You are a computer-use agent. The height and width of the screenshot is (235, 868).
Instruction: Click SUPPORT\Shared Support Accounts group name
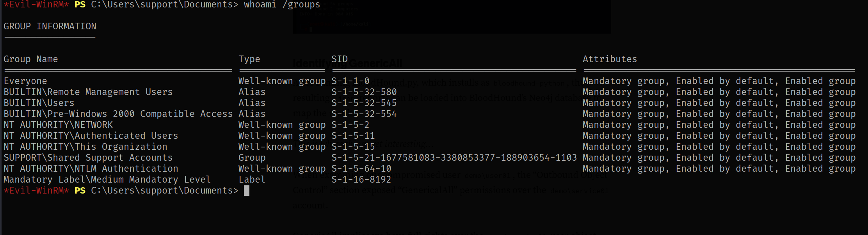(88, 158)
